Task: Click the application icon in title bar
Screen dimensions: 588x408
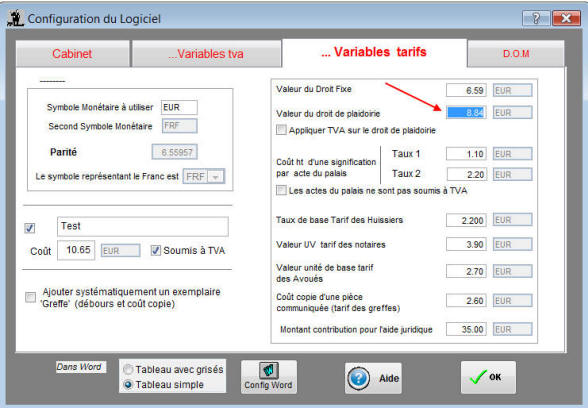Action: [x=15, y=18]
